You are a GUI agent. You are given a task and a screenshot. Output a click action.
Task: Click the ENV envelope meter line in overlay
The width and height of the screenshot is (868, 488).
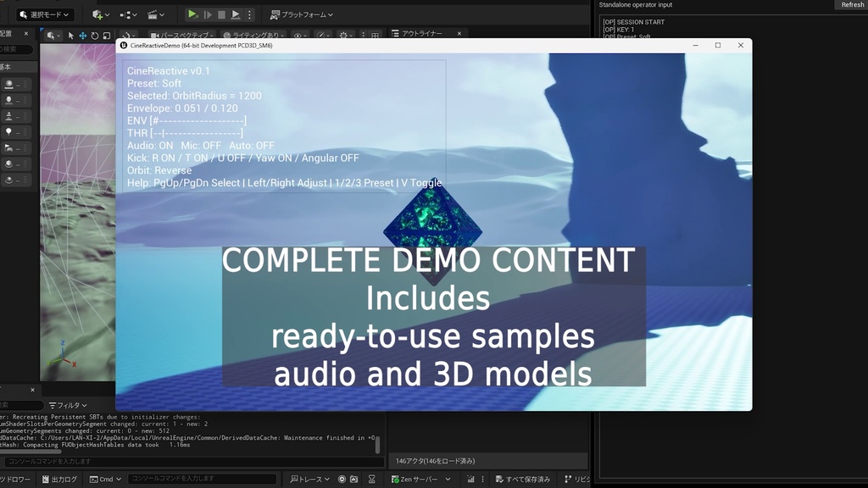[186, 120]
